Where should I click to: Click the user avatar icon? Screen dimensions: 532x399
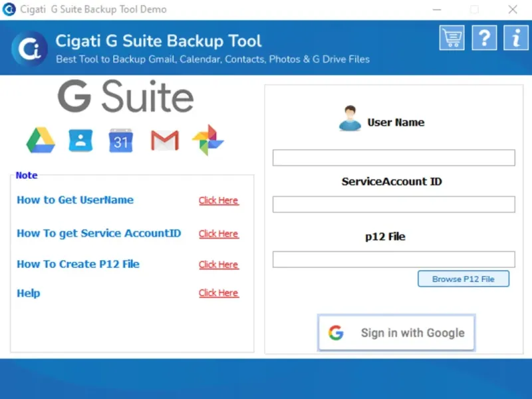coord(350,118)
